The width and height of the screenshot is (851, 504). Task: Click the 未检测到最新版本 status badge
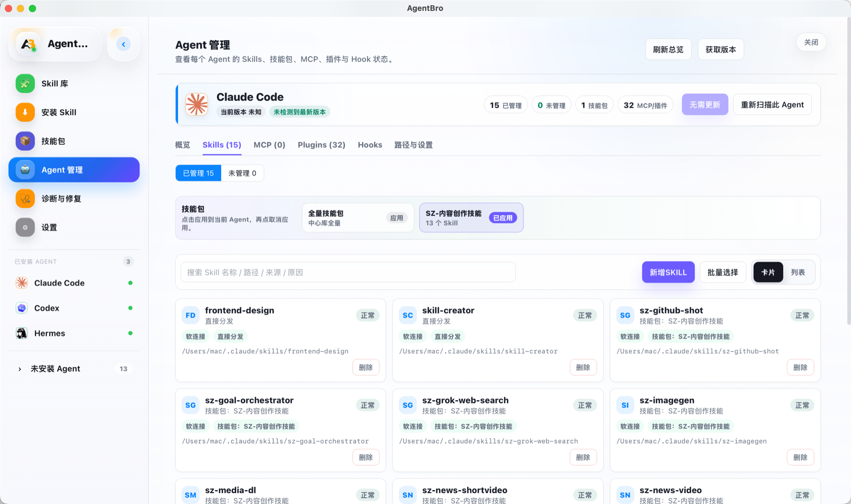tap(299, 112)
